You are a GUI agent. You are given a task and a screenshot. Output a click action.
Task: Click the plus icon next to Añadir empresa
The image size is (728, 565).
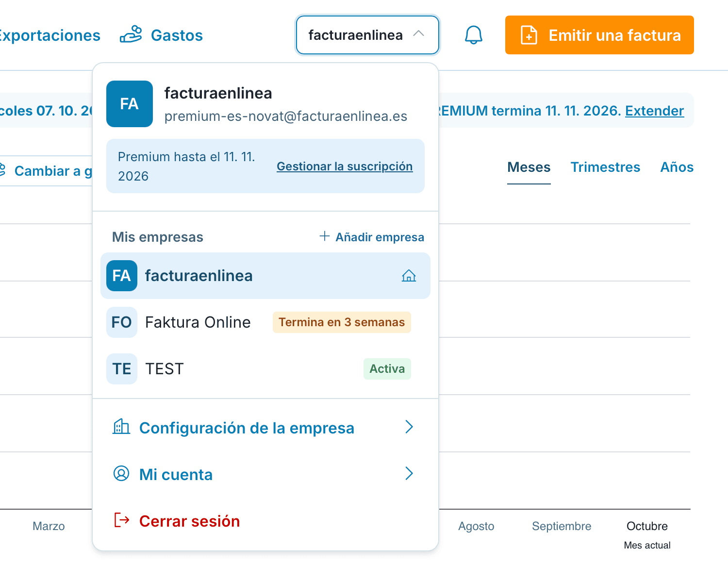coord(325,236)
